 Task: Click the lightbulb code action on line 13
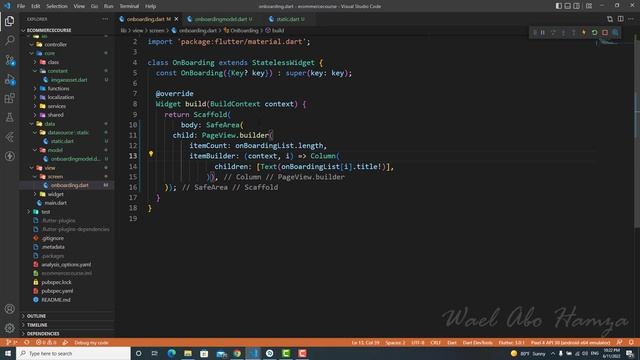pos(151,154)
